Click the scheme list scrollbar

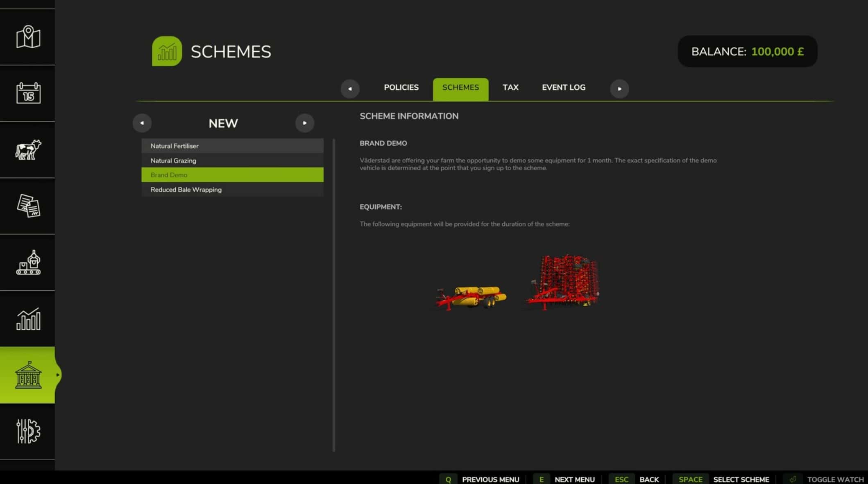click(x=334, y=295)
